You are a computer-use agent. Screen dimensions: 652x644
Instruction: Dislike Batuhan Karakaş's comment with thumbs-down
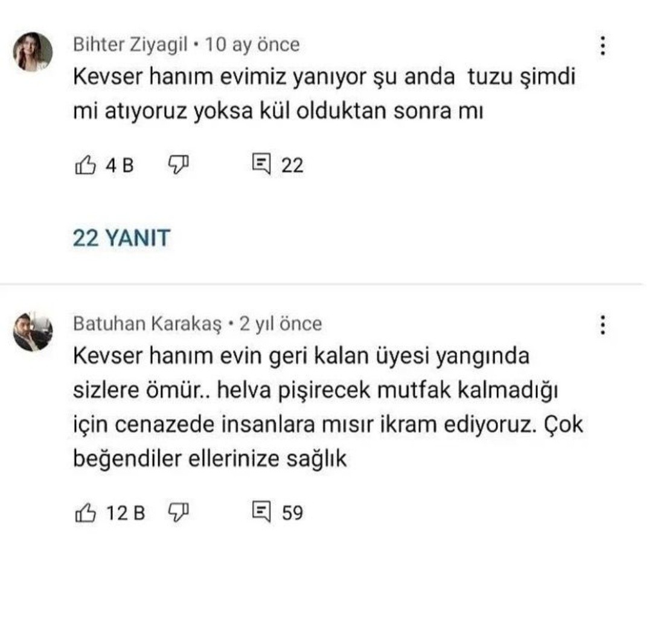click(179, 513)
